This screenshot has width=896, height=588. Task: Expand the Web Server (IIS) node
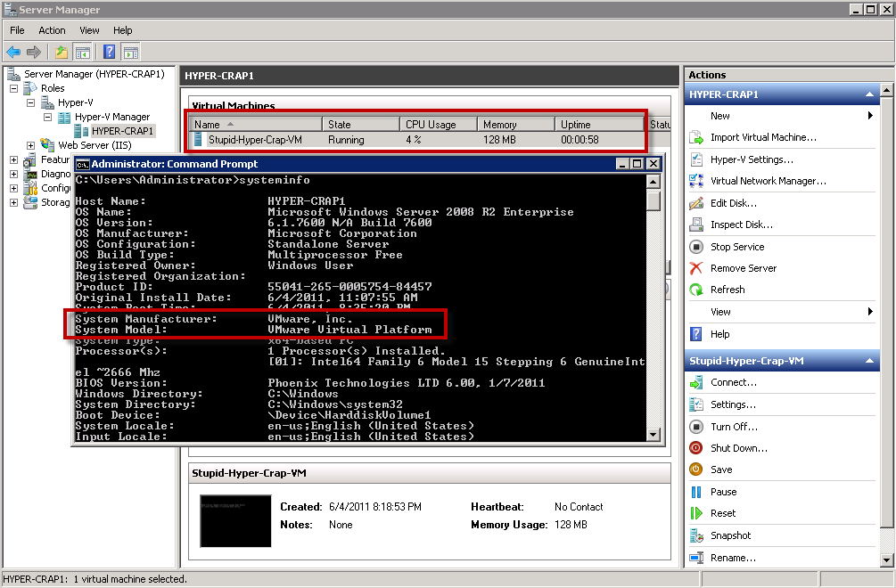coord(31,145)
